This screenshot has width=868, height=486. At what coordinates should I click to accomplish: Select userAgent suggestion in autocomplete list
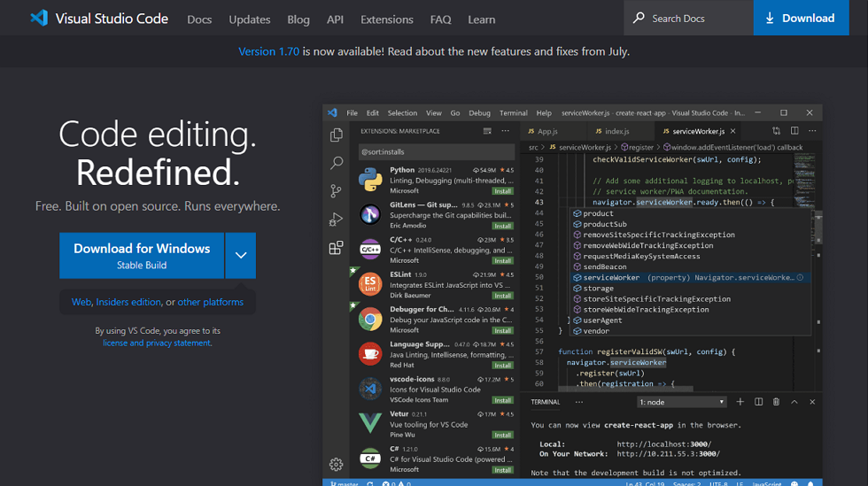[x=690, y=320]
